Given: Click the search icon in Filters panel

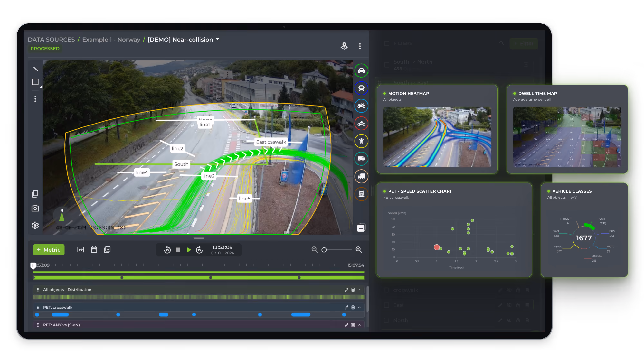Looking at the screenshot, I should (502, 43).
